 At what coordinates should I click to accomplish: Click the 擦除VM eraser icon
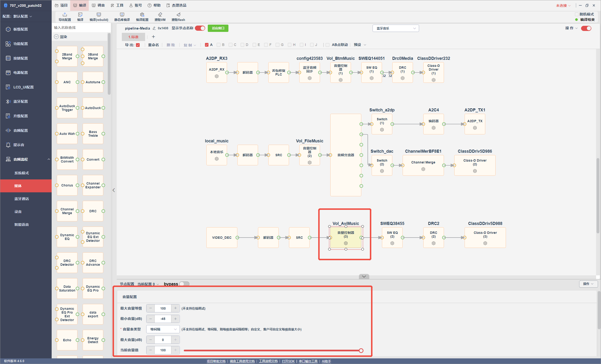coord(160,17)
